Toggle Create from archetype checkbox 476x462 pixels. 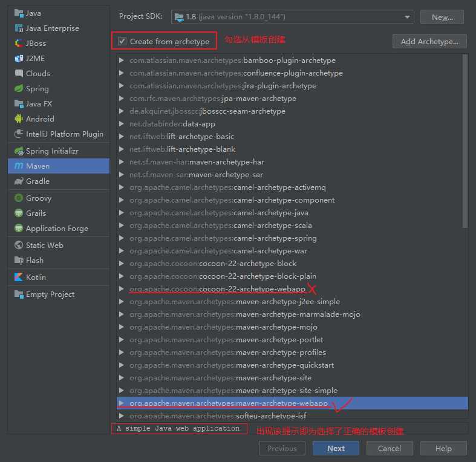click(x=122, y=41)
